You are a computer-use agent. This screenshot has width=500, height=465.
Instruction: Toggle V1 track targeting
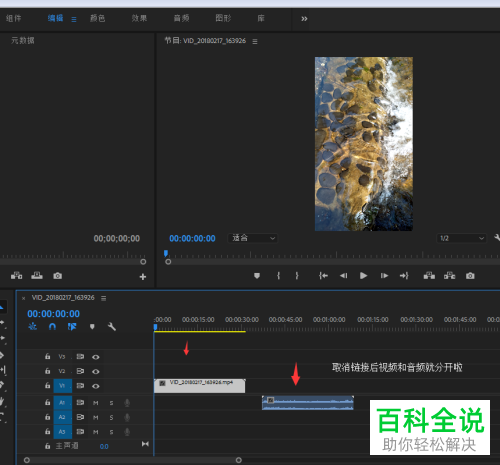[62, 386]
